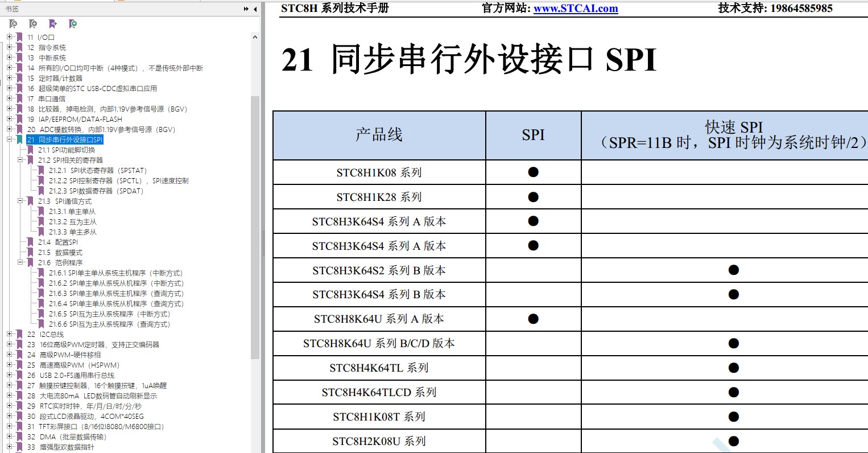Click the bookmark icon beside 30 段式LCD液晶驱动
Screen dimensions: 868x453
(20, 417)
